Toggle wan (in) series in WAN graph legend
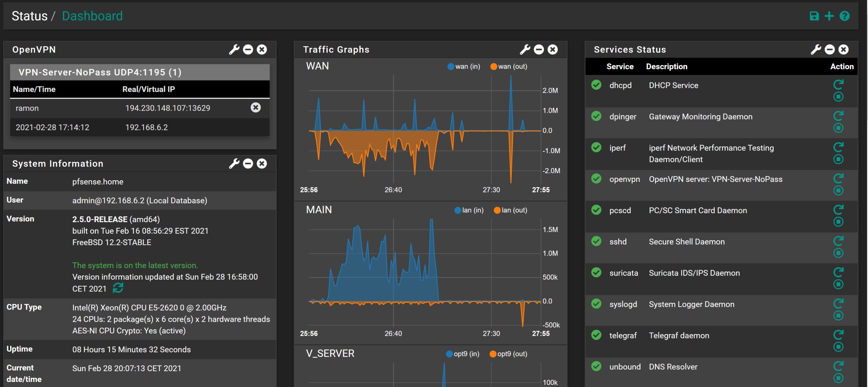Viewport: 868px width, 387px height. coord(463,67)
